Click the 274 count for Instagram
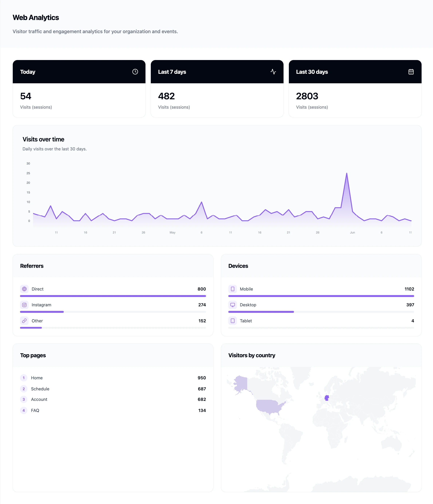The height and width of the screenshot is (504, 433). coord(202,305)
